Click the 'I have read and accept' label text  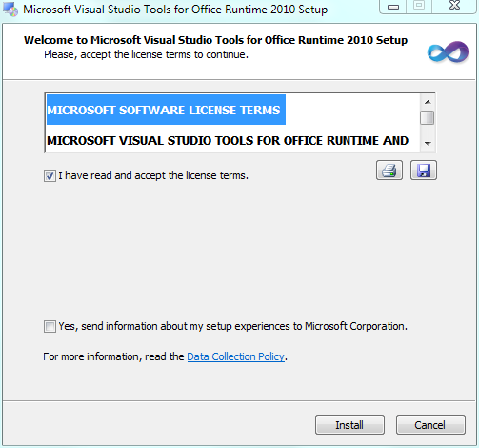coord(153,175)
